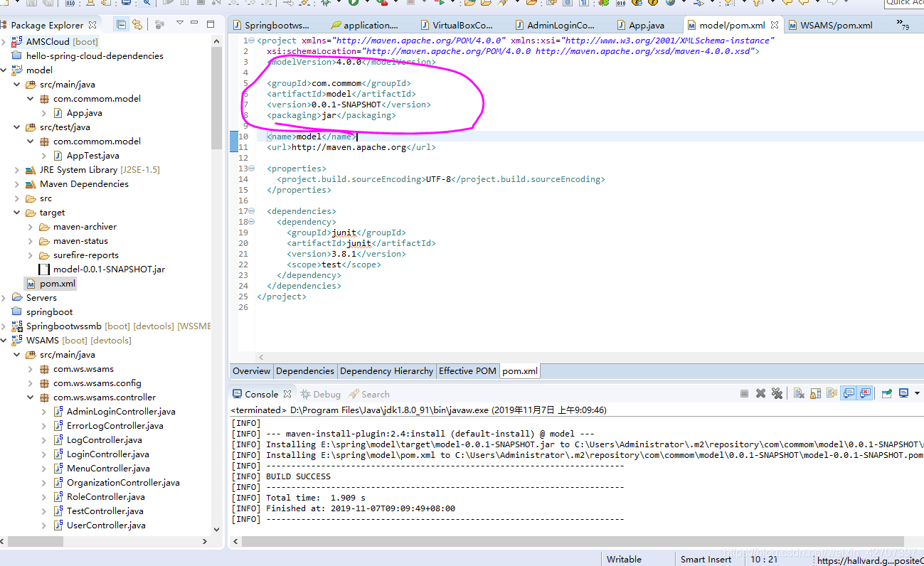Collapse the src/main/java folder under model
The height and width of the screenshot is (566, 924).
(x=17, y=85)
